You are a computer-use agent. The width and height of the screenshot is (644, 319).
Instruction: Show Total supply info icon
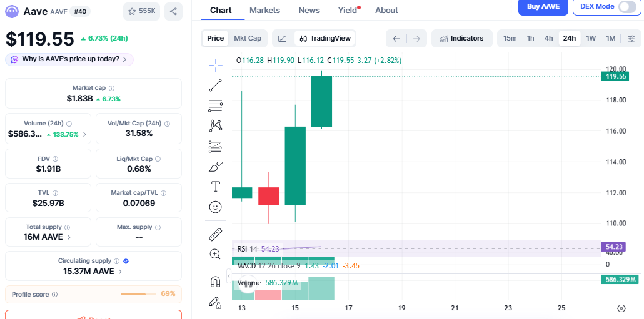[68, 227]
